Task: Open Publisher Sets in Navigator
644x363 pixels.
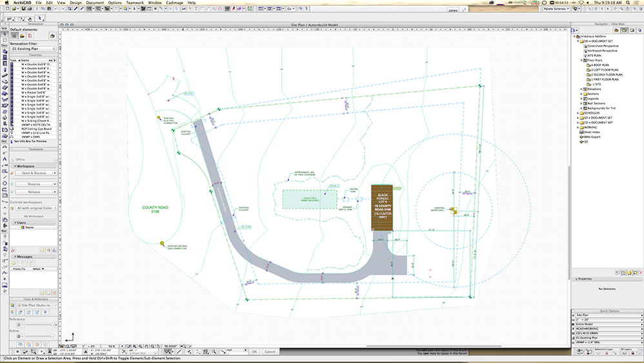Action: pos(639,30)
